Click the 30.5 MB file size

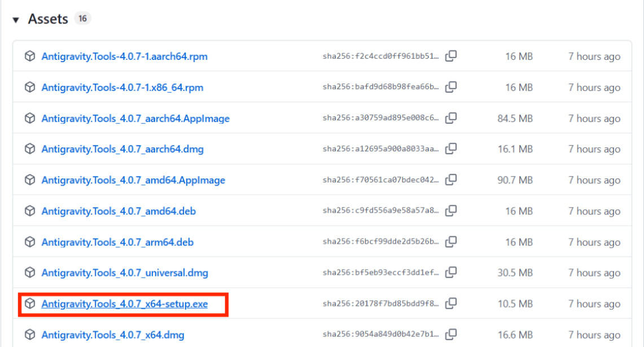pos(515,273)
